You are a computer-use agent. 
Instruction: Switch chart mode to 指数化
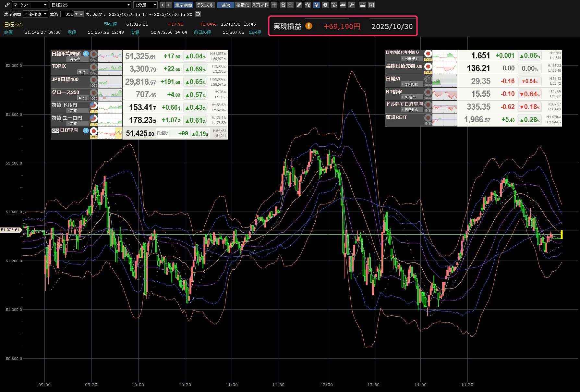coord(243,5)
